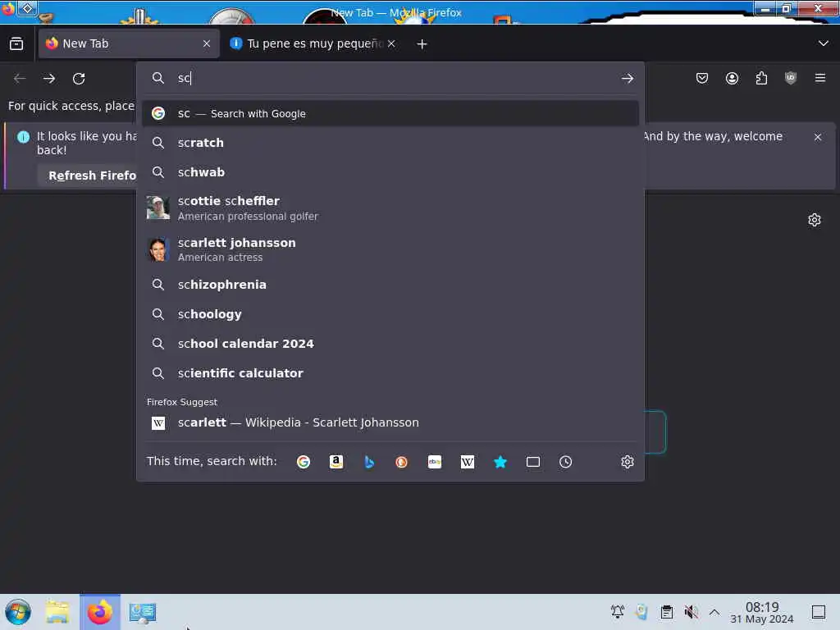840x630 pixels.
Task: Go forward with the forward arrow
Action: click(x=49, y=79)
